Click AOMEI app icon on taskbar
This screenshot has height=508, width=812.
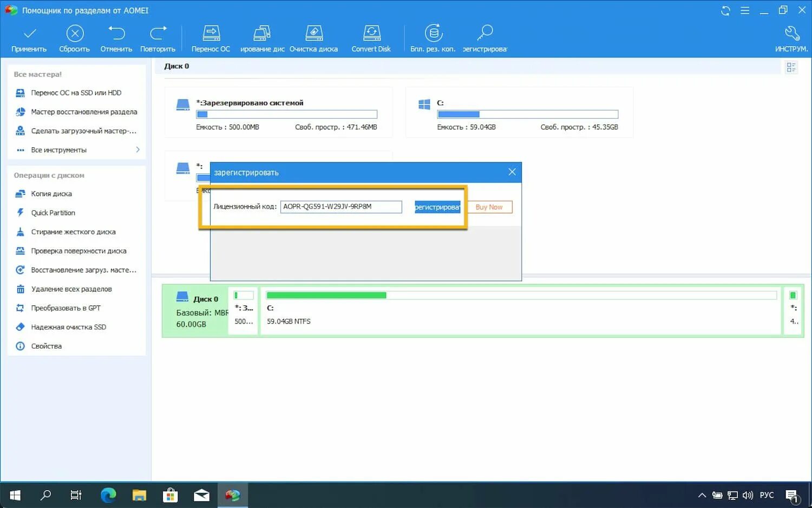233,495
